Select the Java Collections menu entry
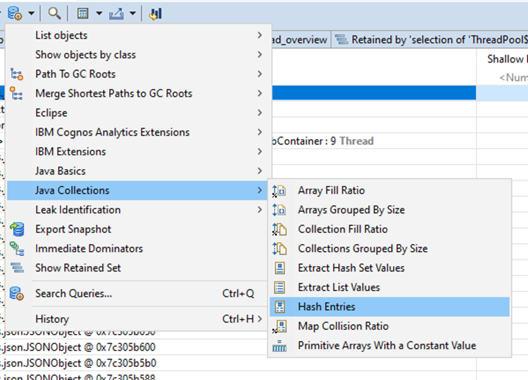 [x=137, y=190]
